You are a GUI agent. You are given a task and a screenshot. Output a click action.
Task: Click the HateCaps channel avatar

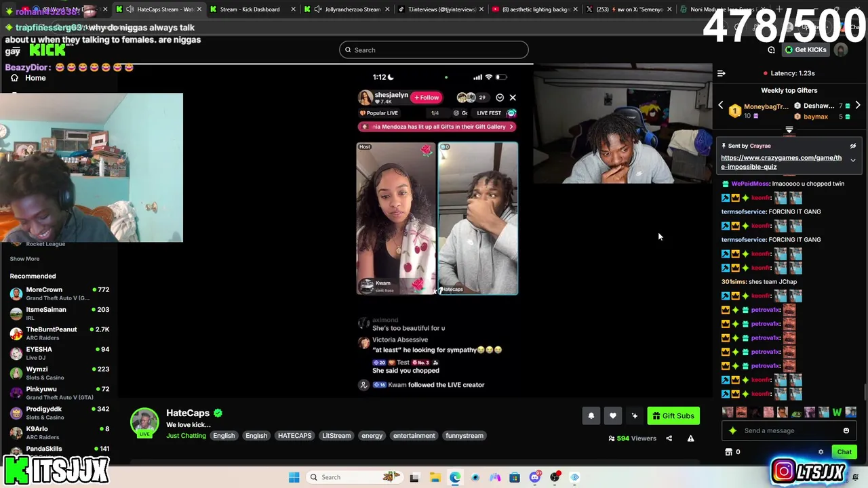144,422
